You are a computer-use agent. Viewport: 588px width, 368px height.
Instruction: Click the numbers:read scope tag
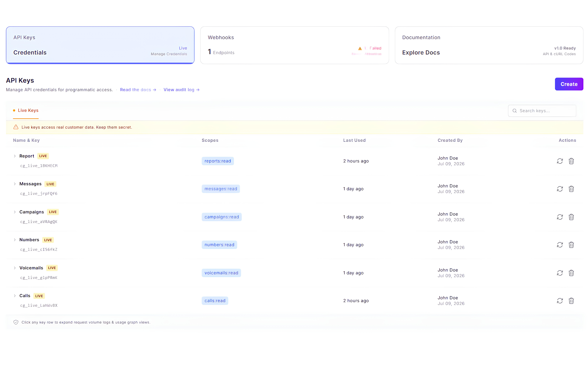coord(219,245)
